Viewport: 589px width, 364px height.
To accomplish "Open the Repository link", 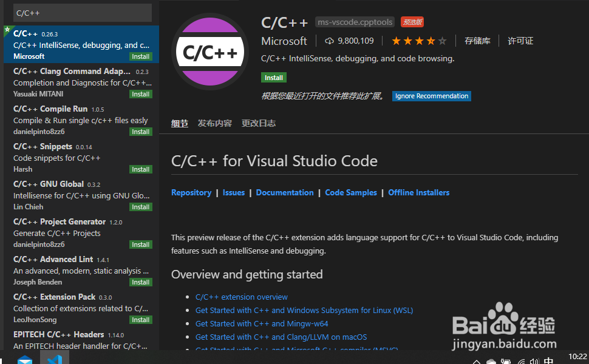I will point(191,192).
